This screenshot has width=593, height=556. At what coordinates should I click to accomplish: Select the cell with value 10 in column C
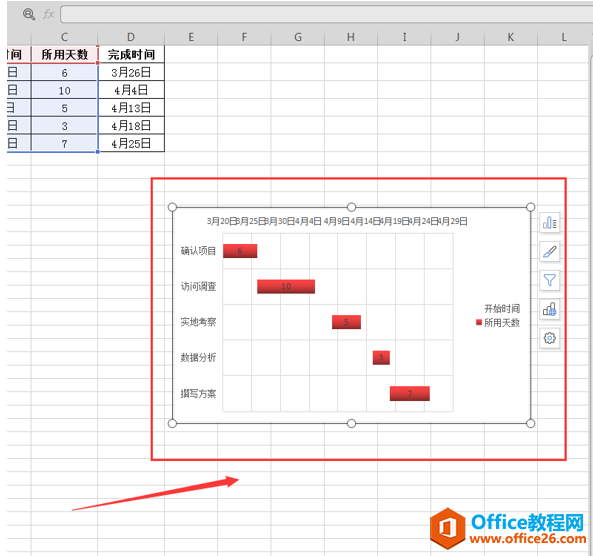[x=64, y=90]
